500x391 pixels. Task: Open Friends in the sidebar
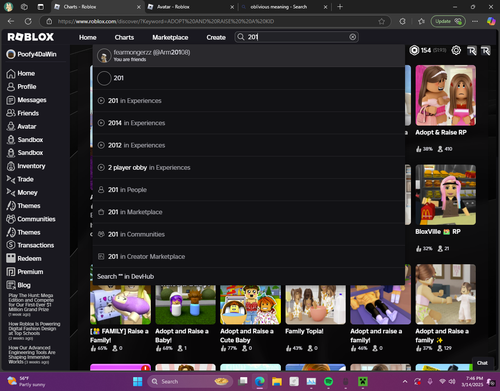pyautogui.click(x=22, y=113)
